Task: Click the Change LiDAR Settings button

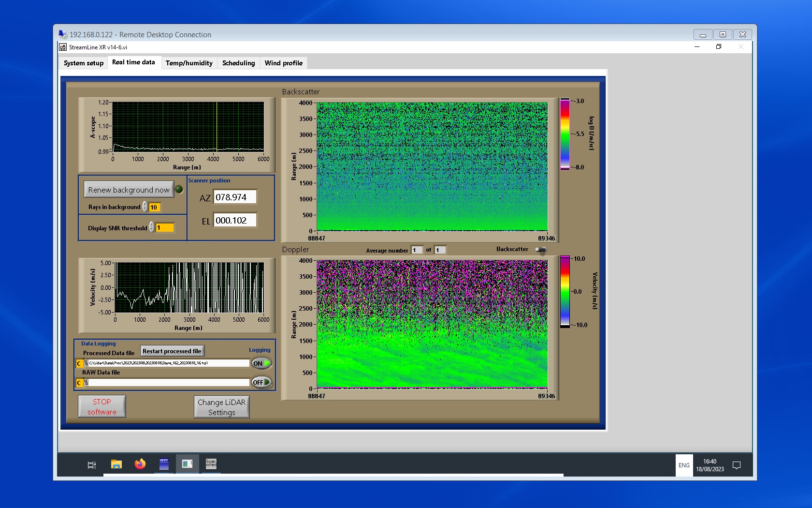Action: (x=221, y=407)
